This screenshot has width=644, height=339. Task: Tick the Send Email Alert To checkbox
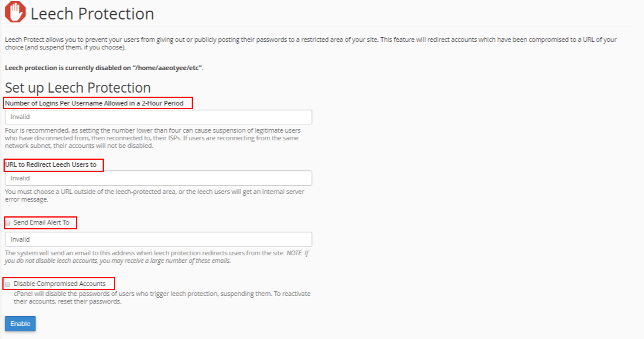(8, 223)
